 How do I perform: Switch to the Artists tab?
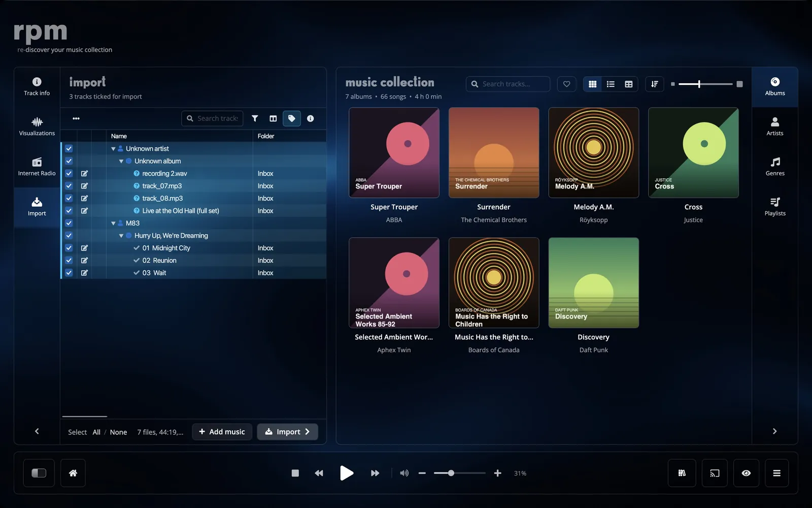click(775, 127)
